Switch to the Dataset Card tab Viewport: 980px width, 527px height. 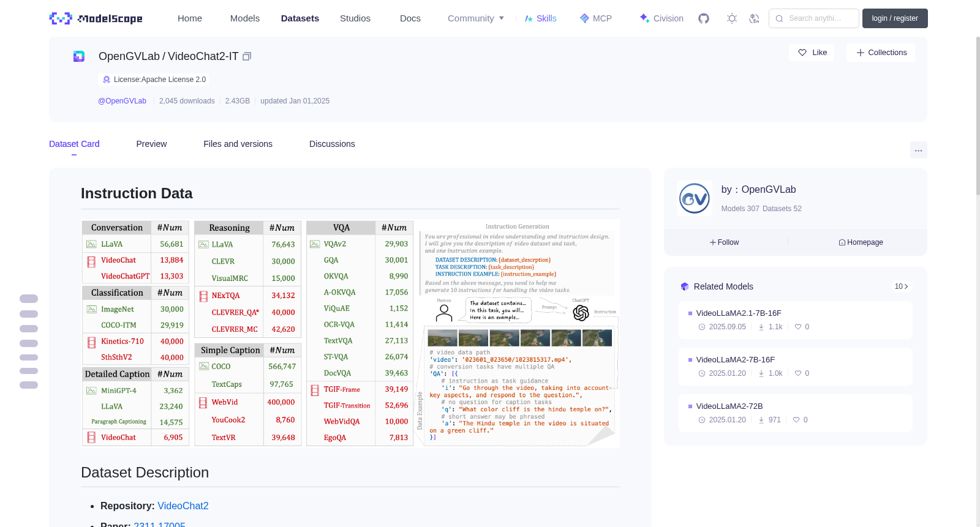click(x=74, y=144)
